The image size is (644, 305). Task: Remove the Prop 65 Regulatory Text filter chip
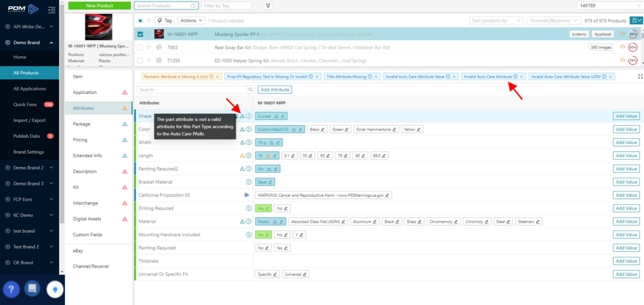pos(317,77)
